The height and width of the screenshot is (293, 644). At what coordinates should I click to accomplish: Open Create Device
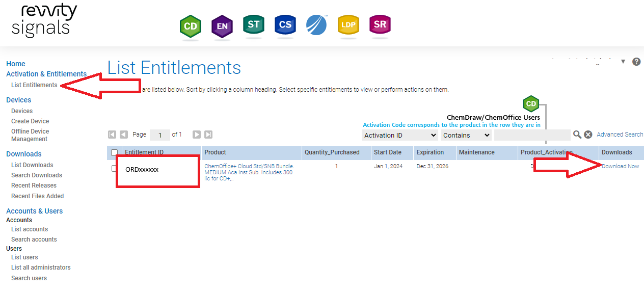tap(30, 121)
